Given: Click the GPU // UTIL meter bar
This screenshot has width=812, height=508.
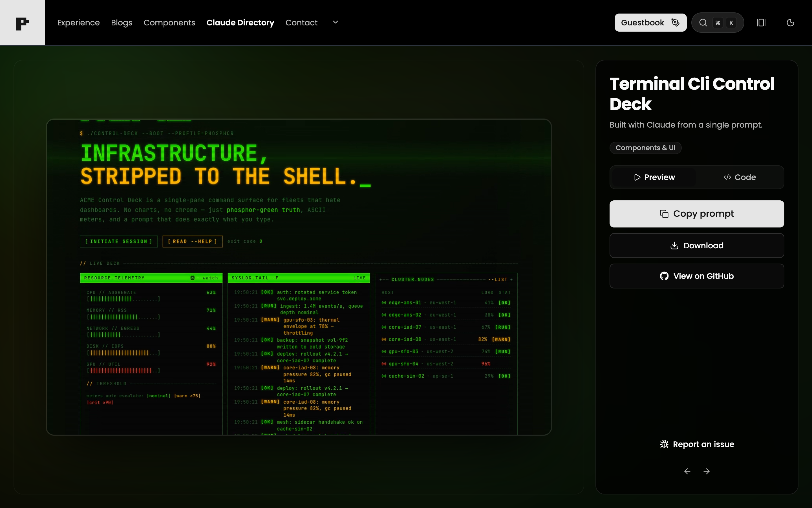Looking at the screenshot, I should point(123,371).
